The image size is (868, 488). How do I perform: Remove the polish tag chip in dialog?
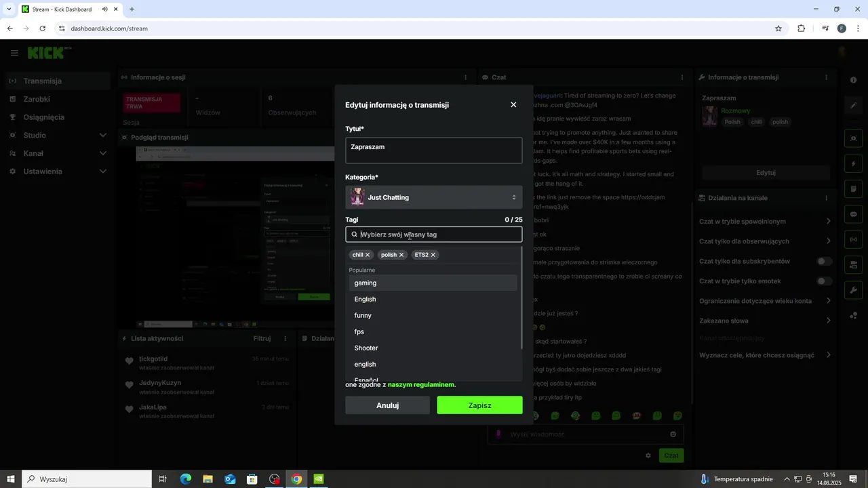click(401, 255)
